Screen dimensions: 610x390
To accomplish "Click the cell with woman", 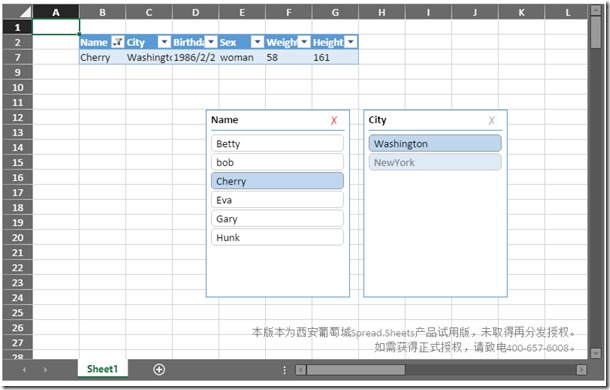I will tap(242, 57).
